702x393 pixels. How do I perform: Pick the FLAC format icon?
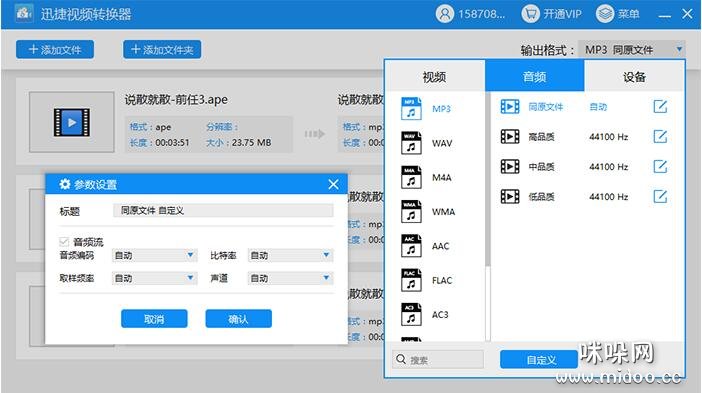click(x=411, y=280)
